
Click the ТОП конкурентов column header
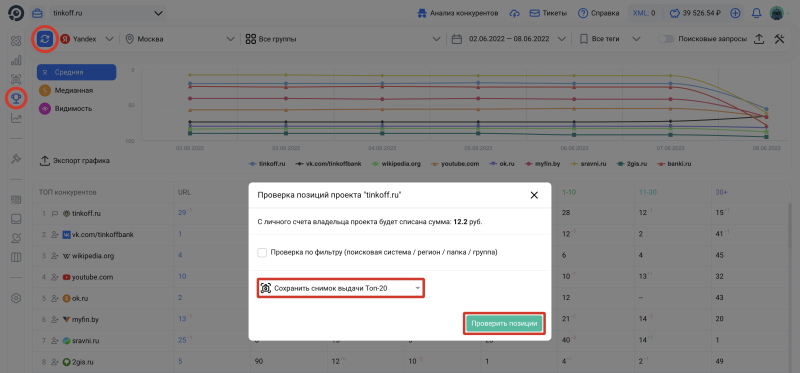pyautogui.click(x=68, y=192)
